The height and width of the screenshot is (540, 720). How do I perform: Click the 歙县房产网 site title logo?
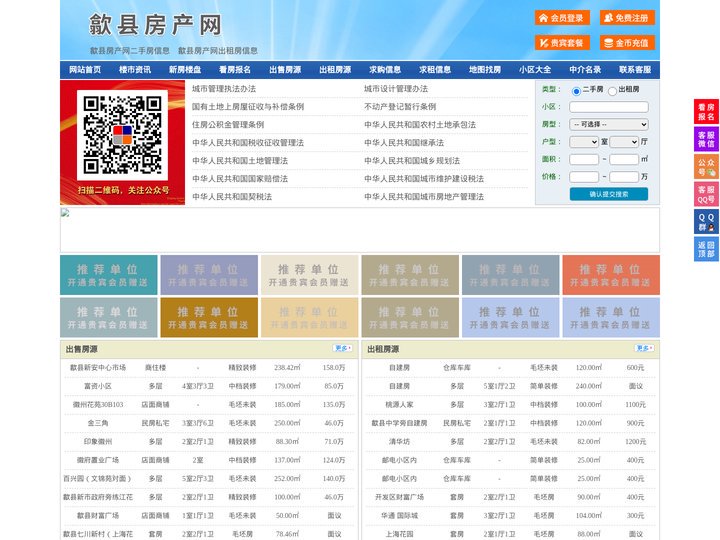pos(155,25)
